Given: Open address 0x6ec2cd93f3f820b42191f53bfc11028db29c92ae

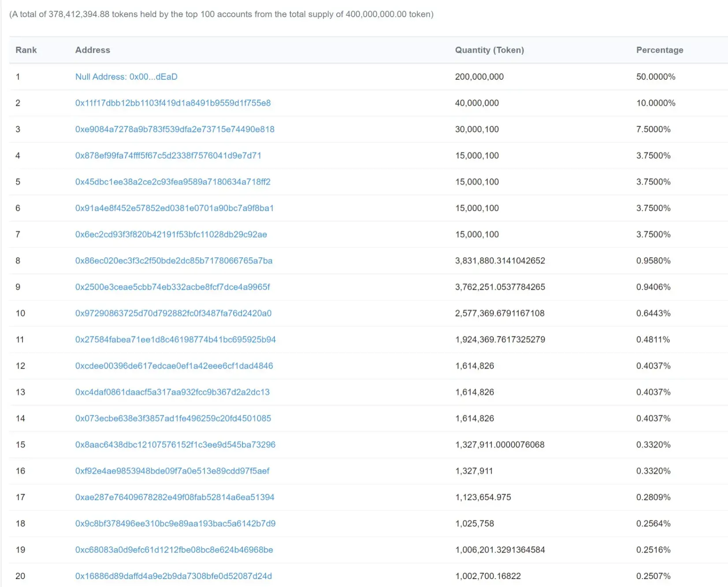Looking at the screenshot, I should tap(171, 234).
